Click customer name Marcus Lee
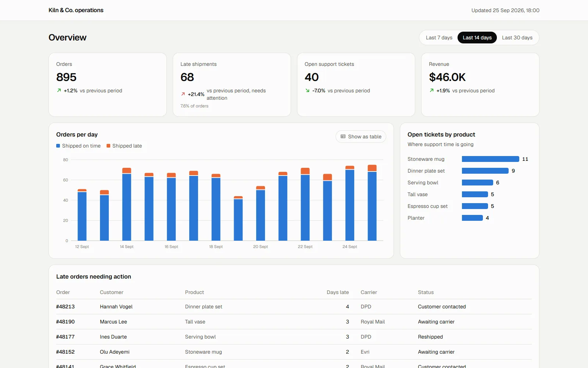The image size is (588, 368). (114, 322)
